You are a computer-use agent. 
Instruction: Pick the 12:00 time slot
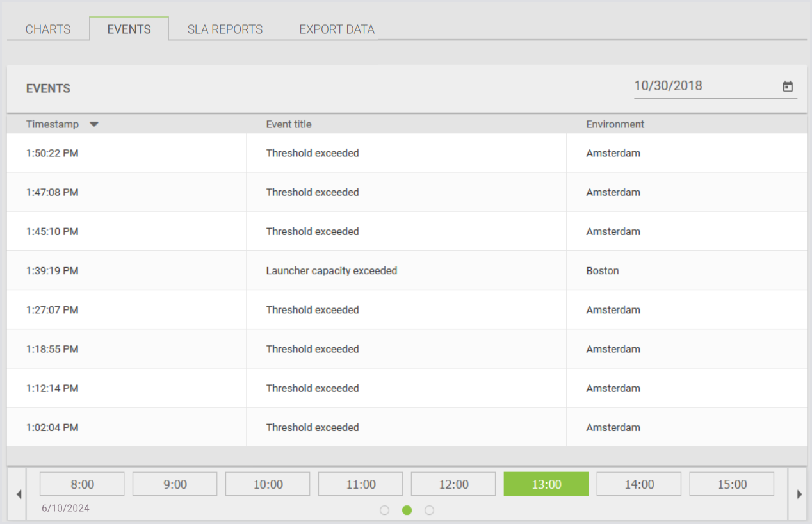[453, 484]
